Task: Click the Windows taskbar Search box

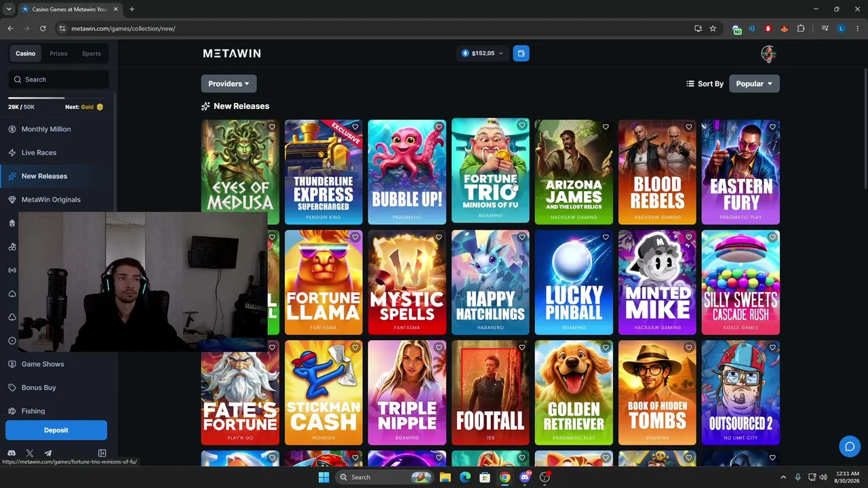Action: [x=384, y=477]
